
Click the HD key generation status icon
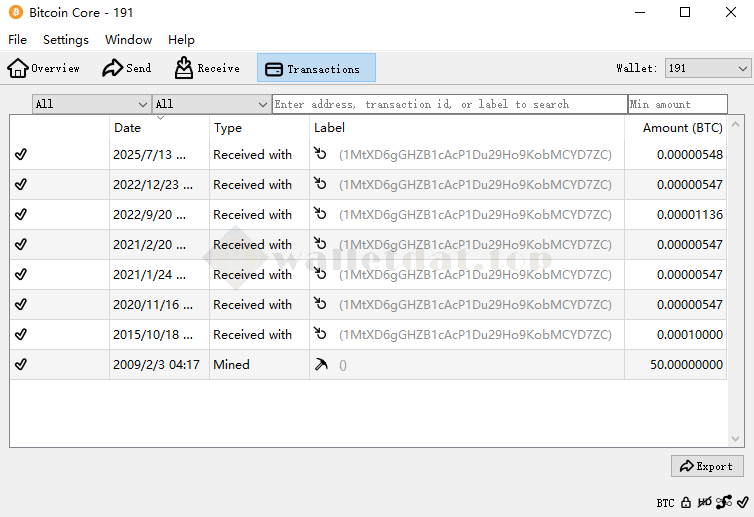pos(705,502)
